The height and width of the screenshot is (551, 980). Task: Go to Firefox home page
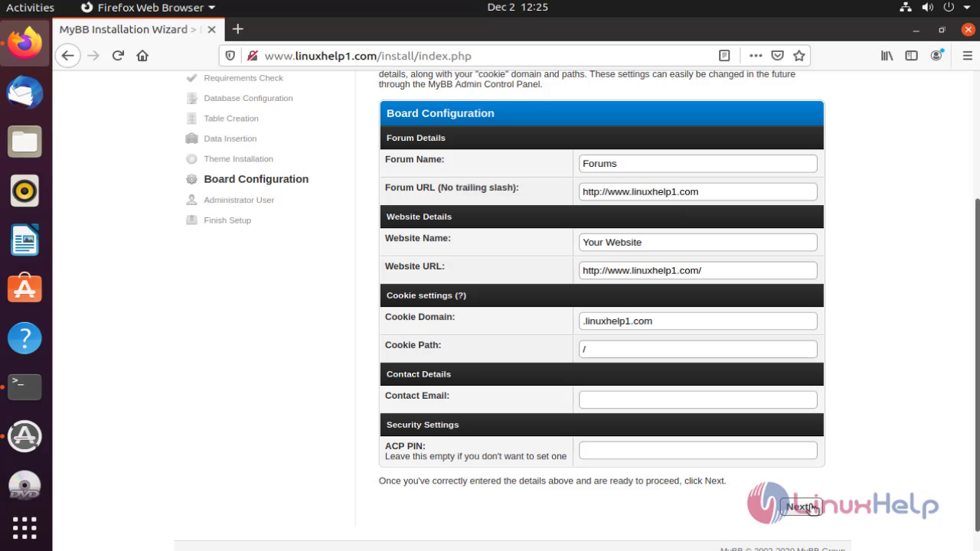142,56
